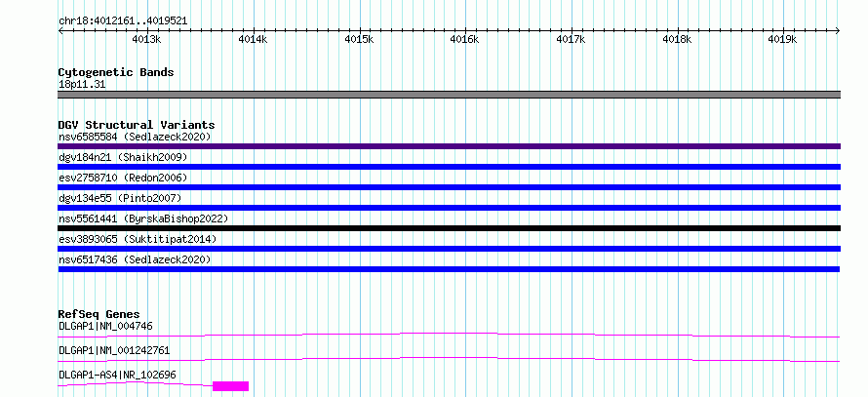Click the 4013k ruler tick label
This screenshot has height=397, width=868.
(146, 39)
